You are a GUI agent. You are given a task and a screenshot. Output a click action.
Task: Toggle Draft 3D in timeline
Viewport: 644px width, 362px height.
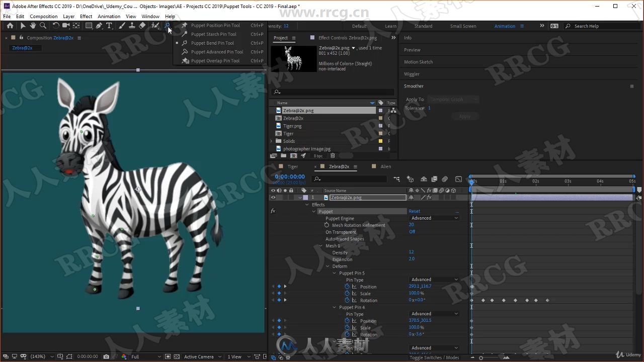pyautogui.click(x=410, y=178)
